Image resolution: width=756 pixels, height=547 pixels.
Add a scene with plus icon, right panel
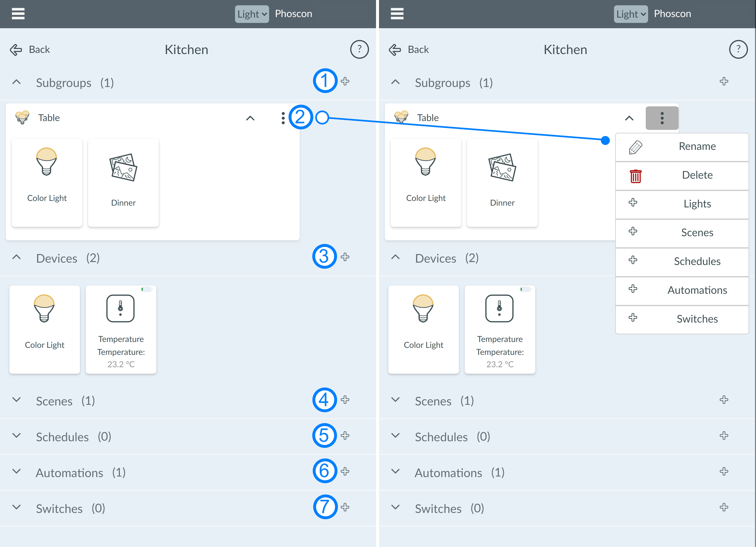[x=724, y=400]
